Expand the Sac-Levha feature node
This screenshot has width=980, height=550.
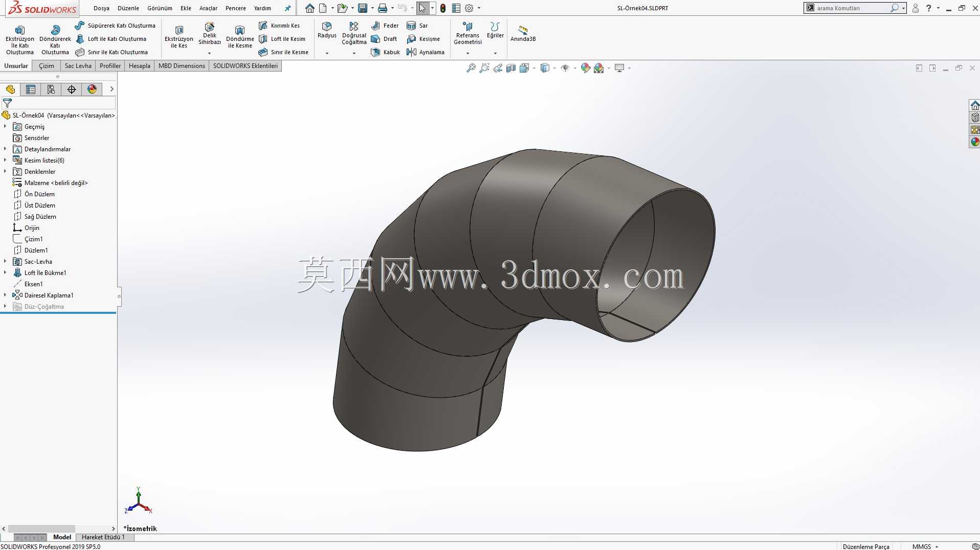coord(5,261)
